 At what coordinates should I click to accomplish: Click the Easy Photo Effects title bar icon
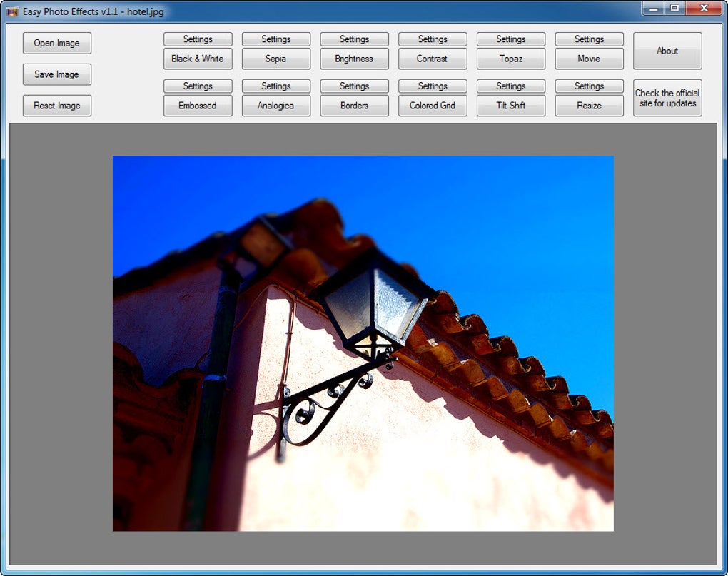[x=13, y=11]
